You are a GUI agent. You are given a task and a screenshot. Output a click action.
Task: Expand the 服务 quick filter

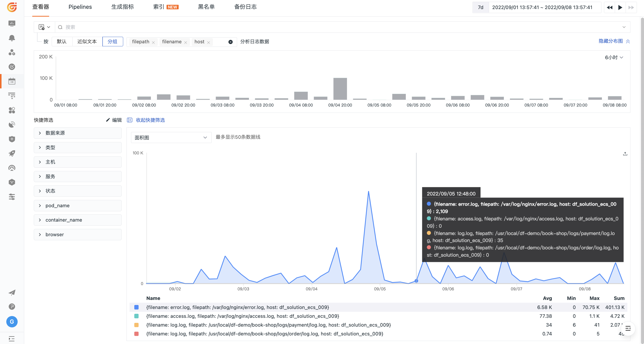pos(78,177)
